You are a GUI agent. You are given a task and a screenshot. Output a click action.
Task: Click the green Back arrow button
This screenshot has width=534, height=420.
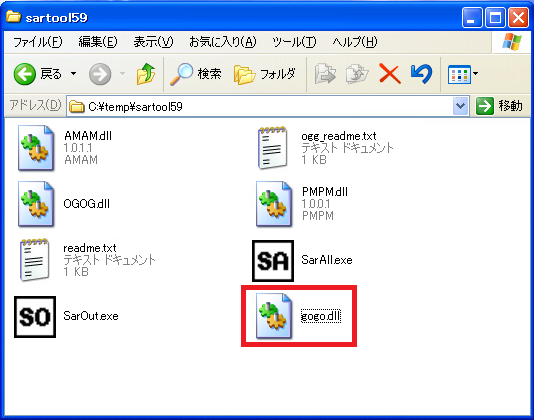[25, 74]
